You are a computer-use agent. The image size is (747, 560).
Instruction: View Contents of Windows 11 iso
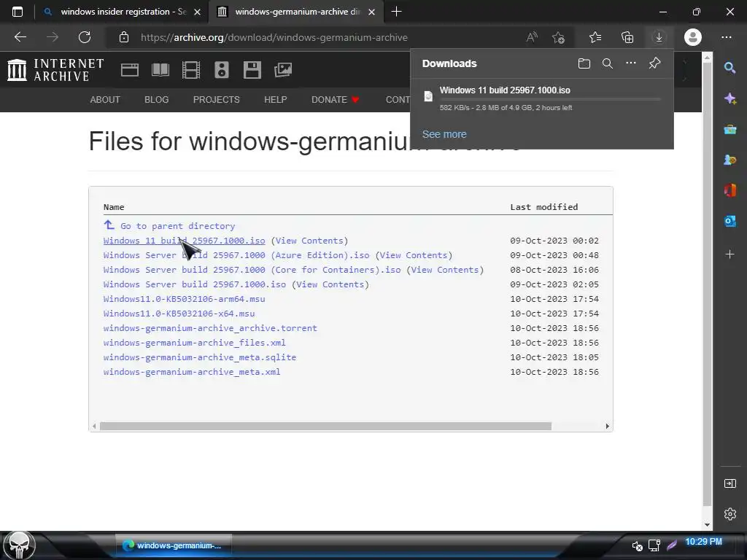pos(309,241)
